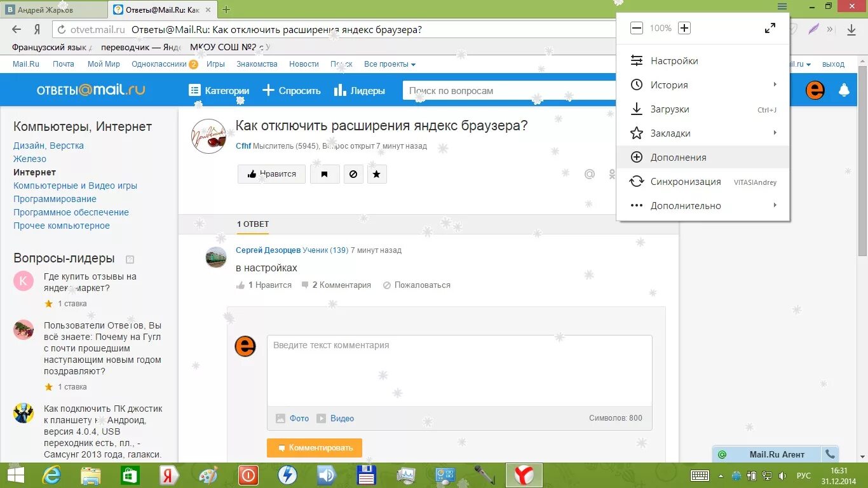Click the feather extension icon
The width and height of the screenshot is (868, 488).
pyautogui.click(x=814, y=29)
